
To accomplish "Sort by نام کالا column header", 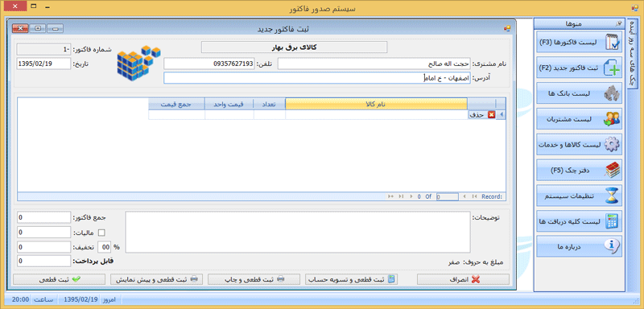I will click(x=376, y=105).
